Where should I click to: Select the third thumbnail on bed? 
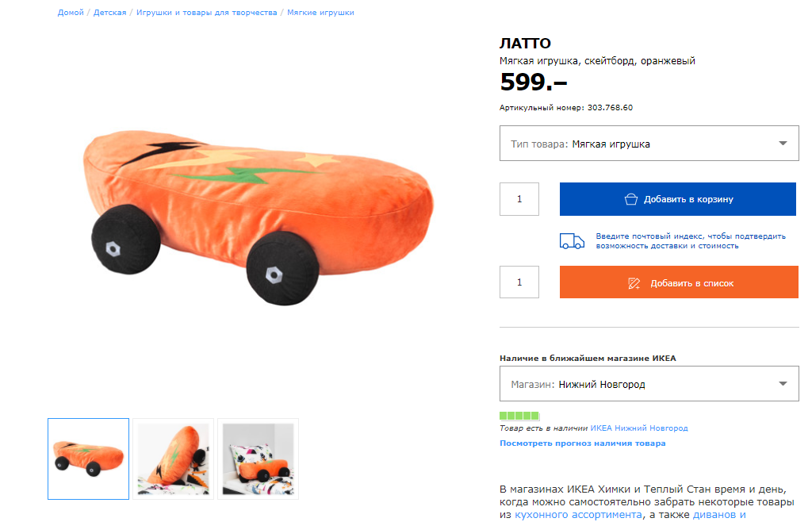(x=258, y=459)
